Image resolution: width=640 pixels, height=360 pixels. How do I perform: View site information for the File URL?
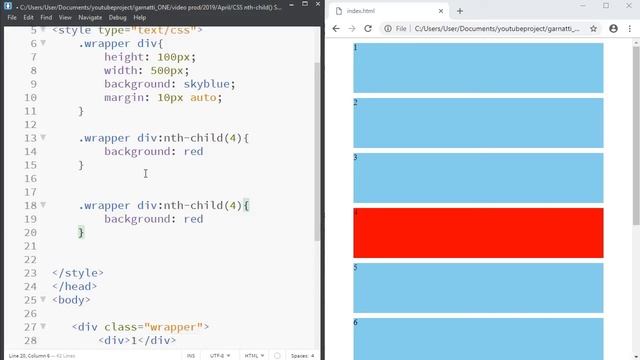(396, 29)
